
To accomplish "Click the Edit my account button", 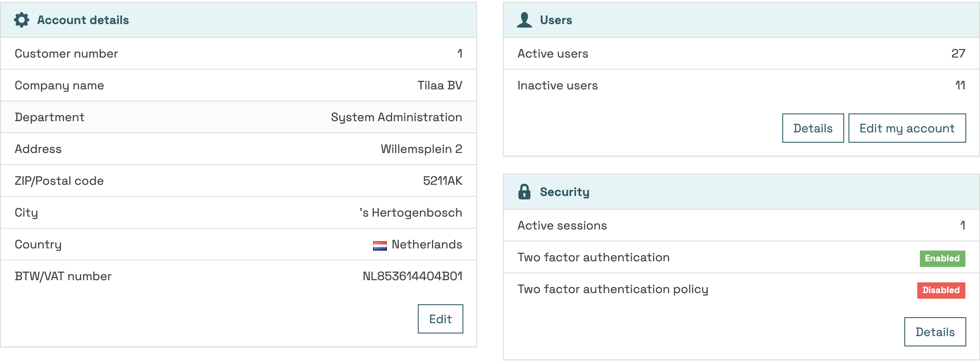I will [x=907, y=128].
